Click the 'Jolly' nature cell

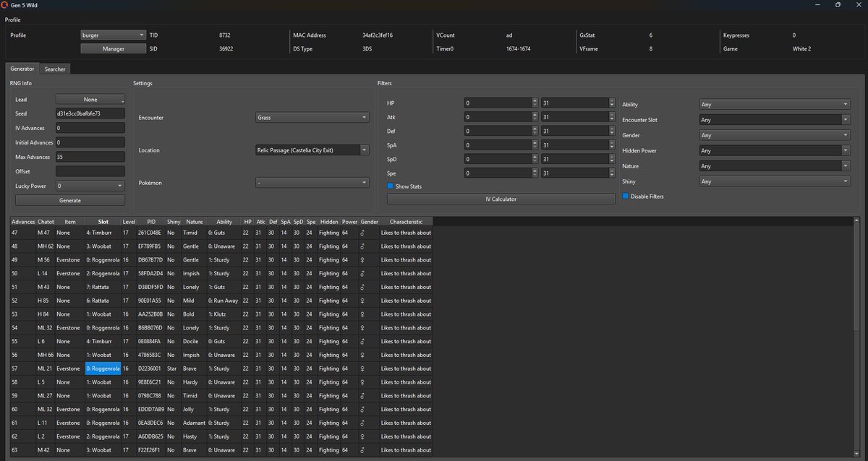pyautogui.click(x=195, y=409)
